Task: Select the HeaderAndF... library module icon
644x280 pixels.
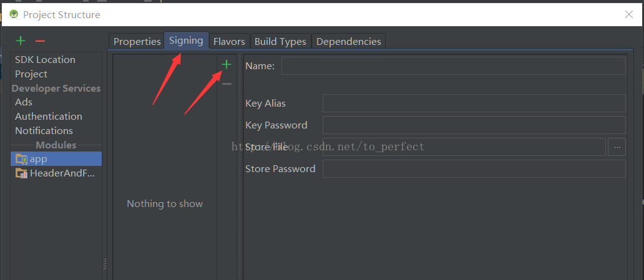Action: tap(21, 173)
